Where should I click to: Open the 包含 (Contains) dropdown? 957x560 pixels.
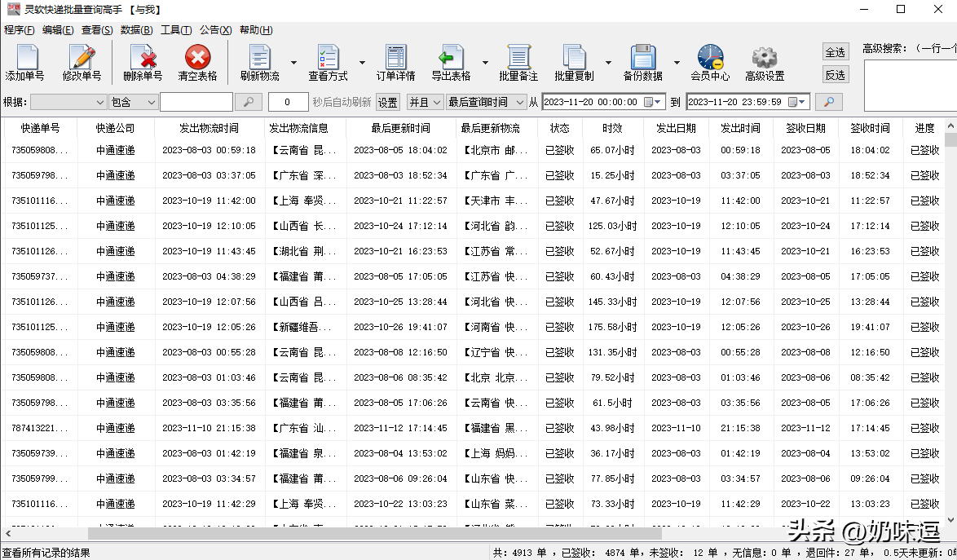point(133,102)
